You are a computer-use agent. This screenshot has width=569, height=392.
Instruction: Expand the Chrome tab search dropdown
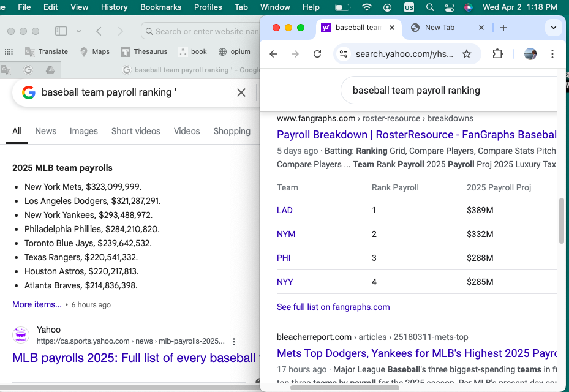point(553,28)
